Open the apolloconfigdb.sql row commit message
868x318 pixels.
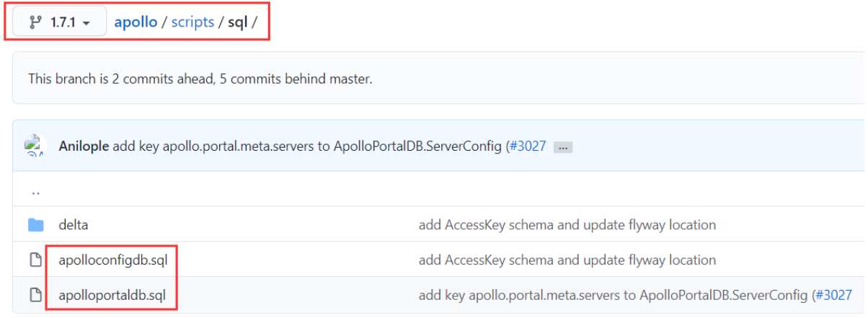point(567,260)
